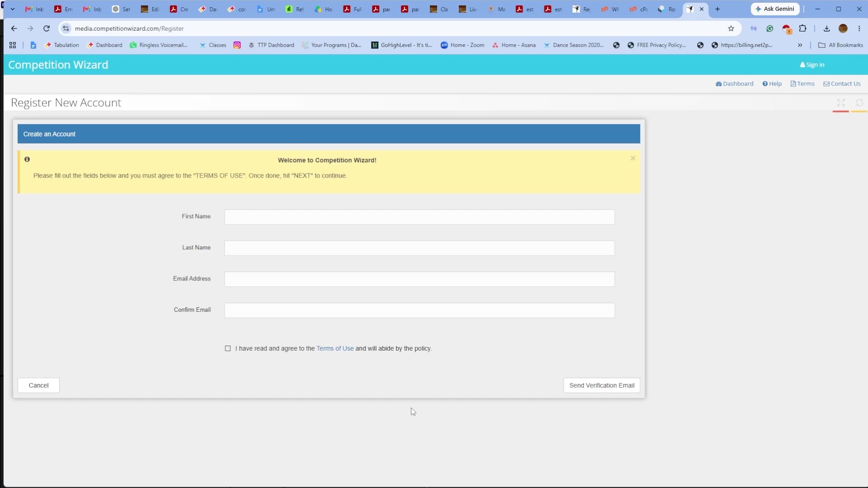This screenshot has width=868, height=488.
Task: Open the billing.net2p bookmark
Action: pos(742,45)
